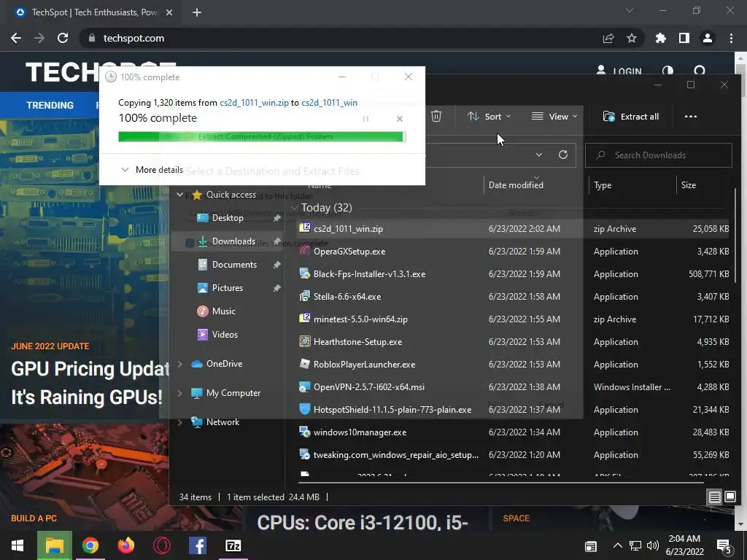Go back in Chrome
Viewport: 747px width, 560px height.
tap(16, 38)
